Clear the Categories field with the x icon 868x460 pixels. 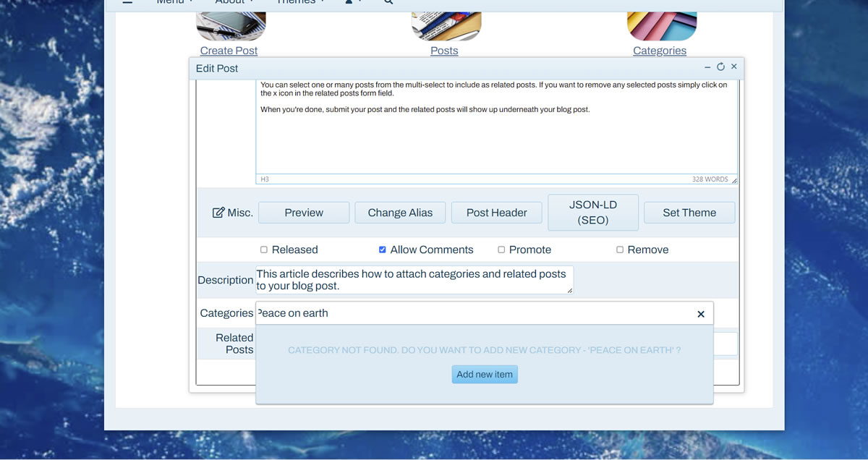(701, 314)
